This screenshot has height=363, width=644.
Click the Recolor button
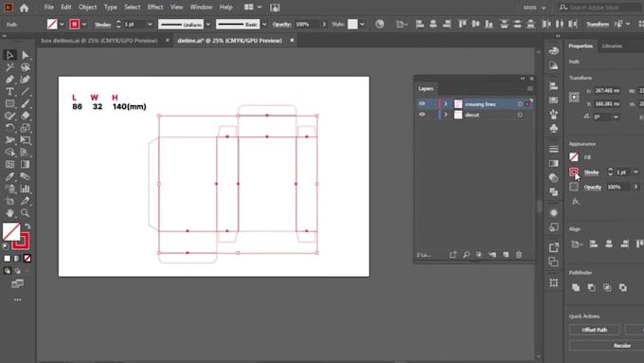coord(622,346)
